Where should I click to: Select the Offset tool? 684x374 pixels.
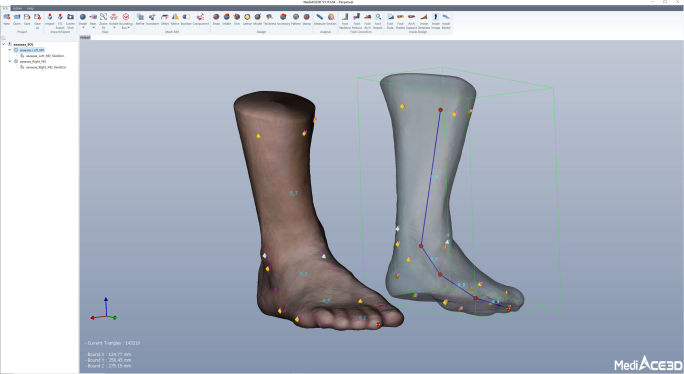(164, 19)
